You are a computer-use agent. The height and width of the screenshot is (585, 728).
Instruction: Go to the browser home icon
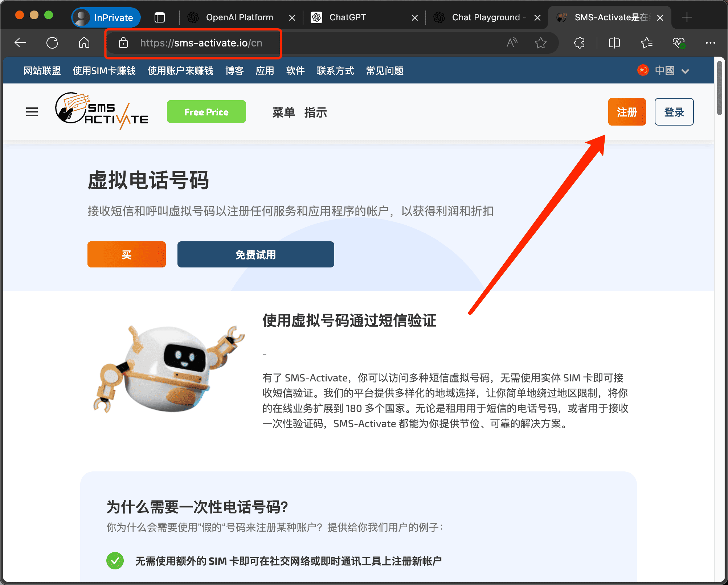tap(84, 43)
